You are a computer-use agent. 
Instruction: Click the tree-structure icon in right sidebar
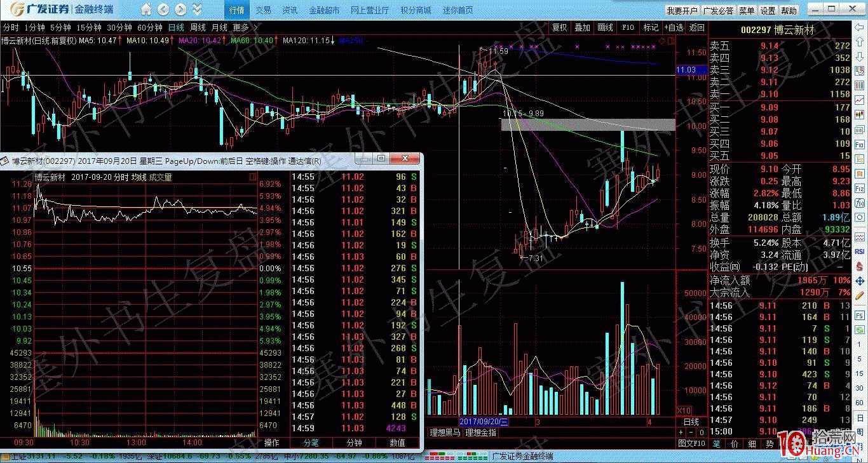pyautogui.click(x=859, y=159)
